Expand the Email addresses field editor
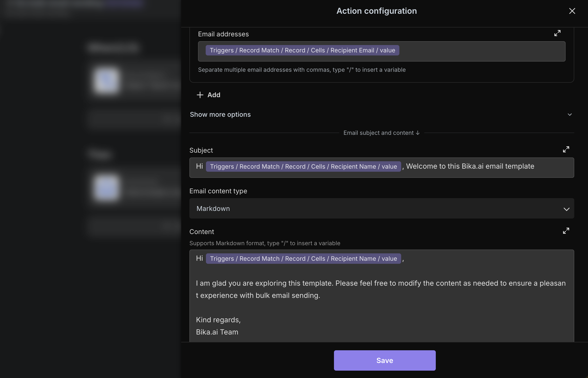This screenshot has height=378, width=588. 557,33
